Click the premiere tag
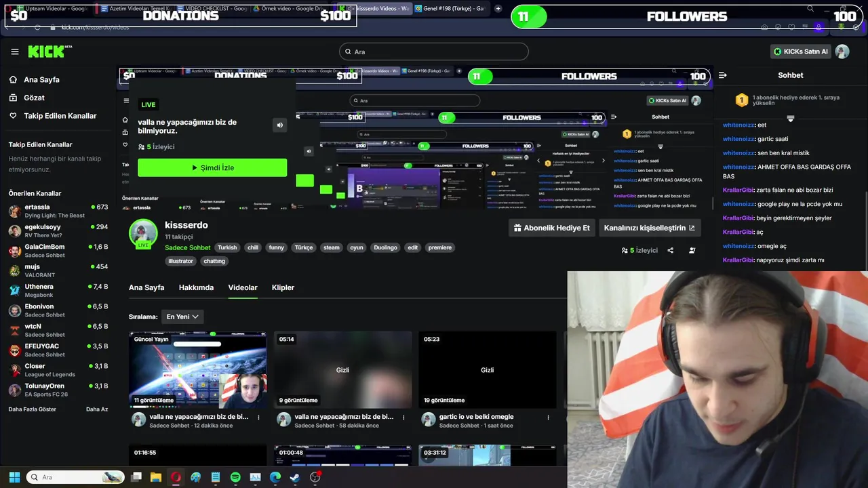 click(x=440, y=247)
